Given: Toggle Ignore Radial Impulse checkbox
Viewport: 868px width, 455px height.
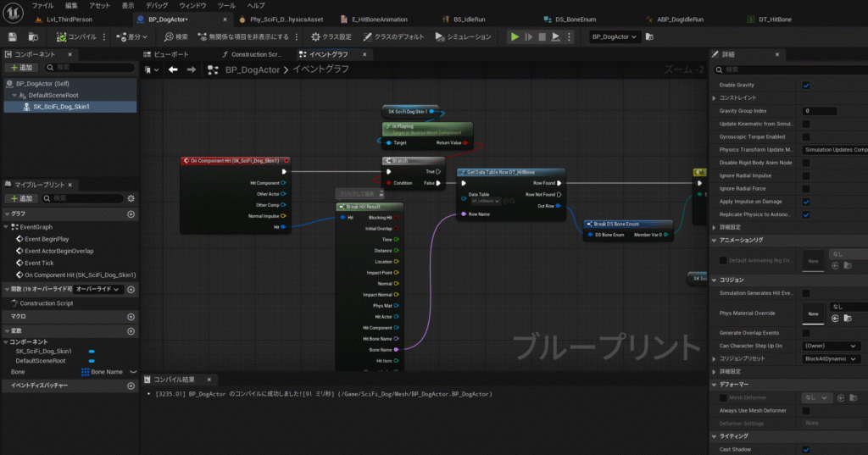Looking at the screenshot, I should click(x=806, y=175).
